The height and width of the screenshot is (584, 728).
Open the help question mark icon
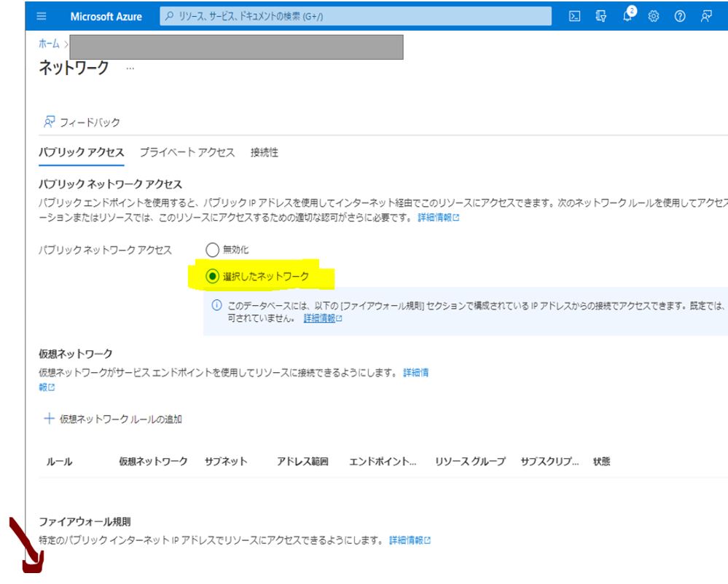point(680,16)
